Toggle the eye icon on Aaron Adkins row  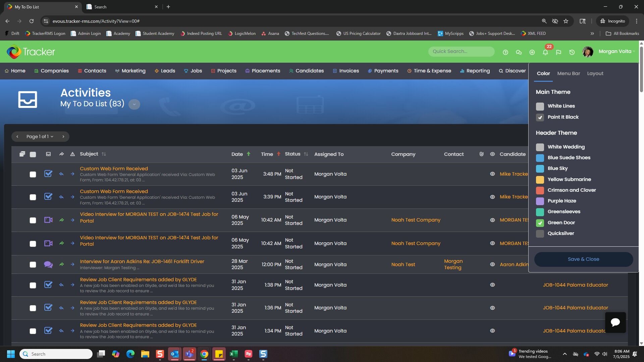point(492,264)
